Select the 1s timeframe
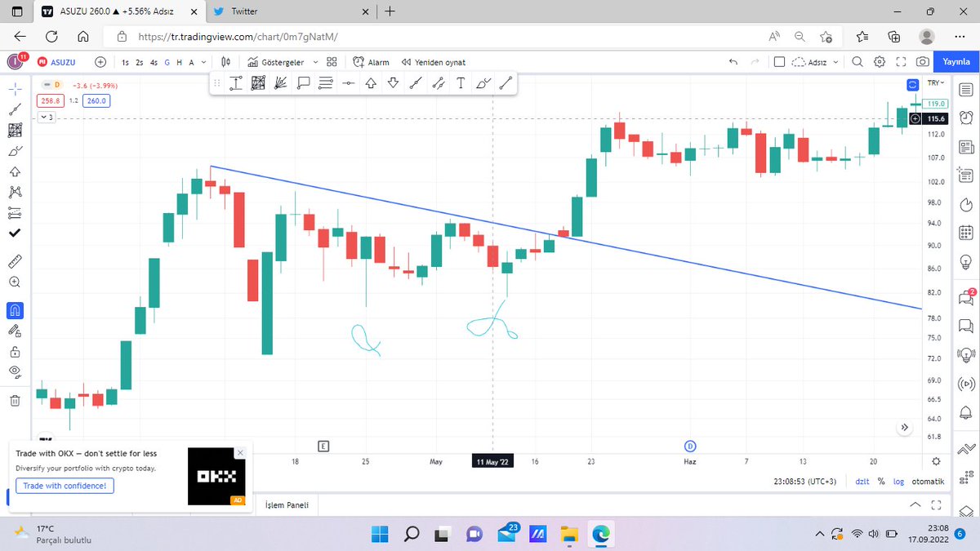Screen dimensions: 980x551 point(125,62)
